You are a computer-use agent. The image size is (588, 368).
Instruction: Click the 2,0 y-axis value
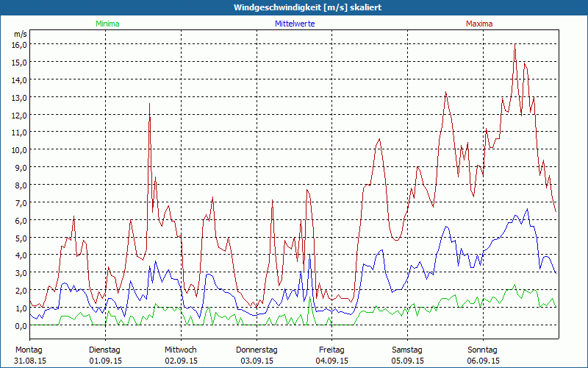point(21,291)
